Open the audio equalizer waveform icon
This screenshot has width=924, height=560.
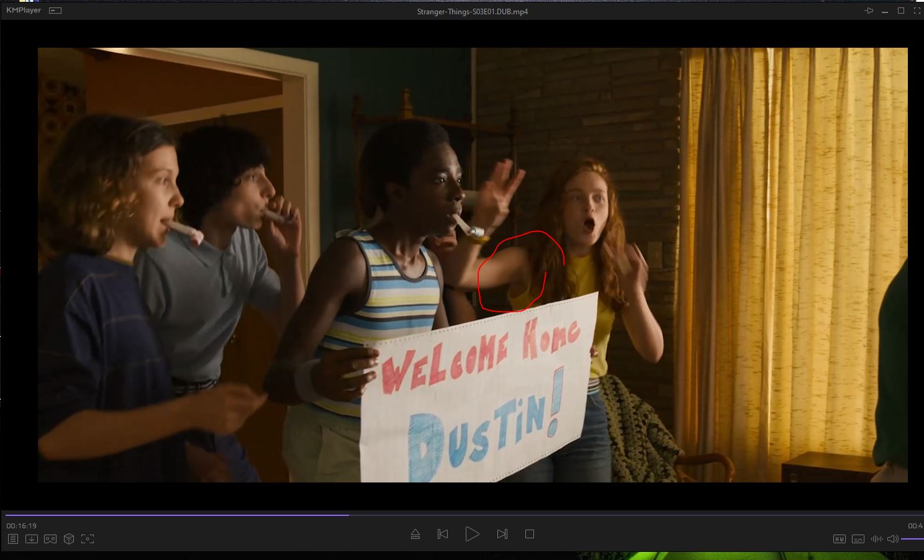(x=877, y=539)
